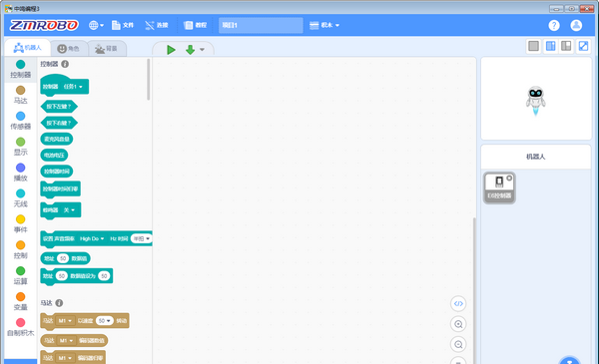599x364 pixels.
Task: Click the project name input field
Action: 261,25
